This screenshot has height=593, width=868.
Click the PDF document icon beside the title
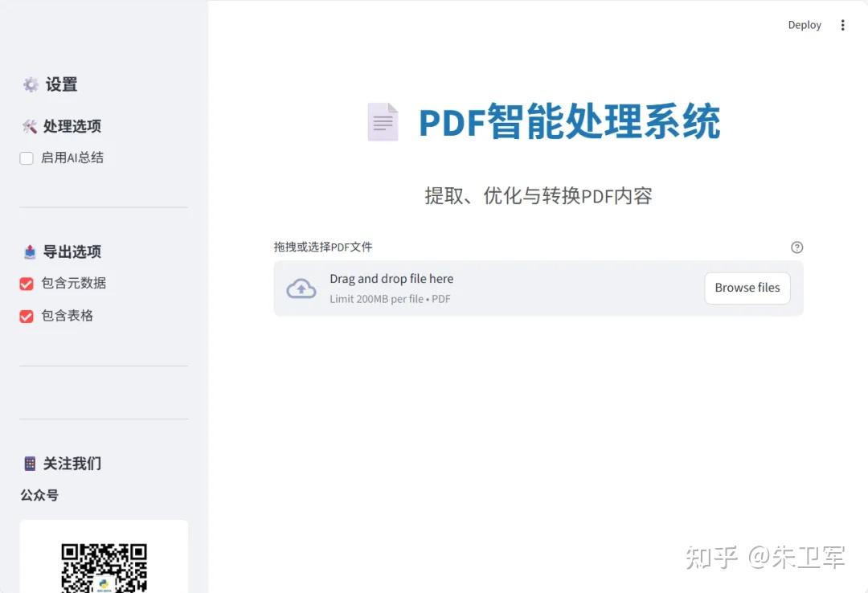click(383, 121)
